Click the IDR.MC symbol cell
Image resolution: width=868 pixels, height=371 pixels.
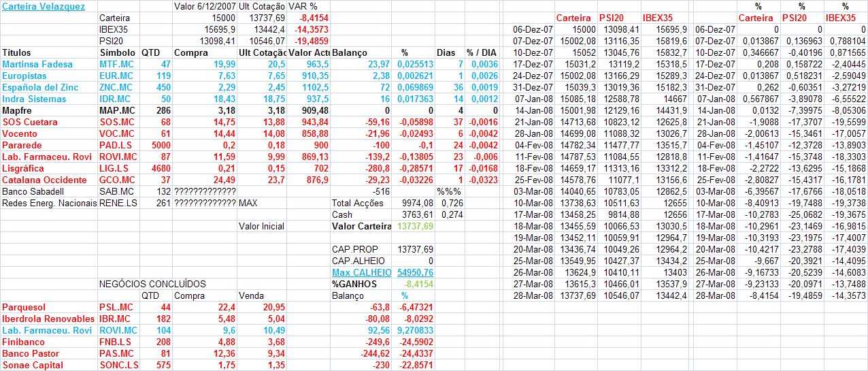[116, 99]
